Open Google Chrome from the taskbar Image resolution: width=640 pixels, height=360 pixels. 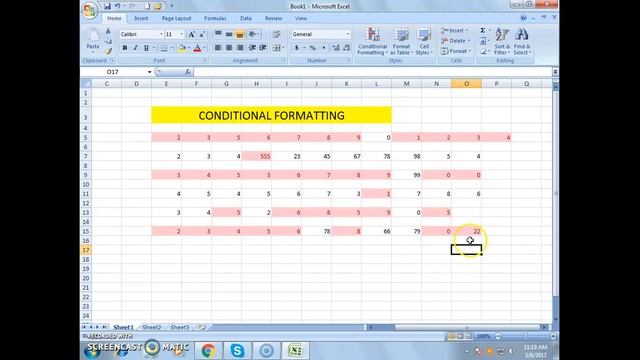208,351
